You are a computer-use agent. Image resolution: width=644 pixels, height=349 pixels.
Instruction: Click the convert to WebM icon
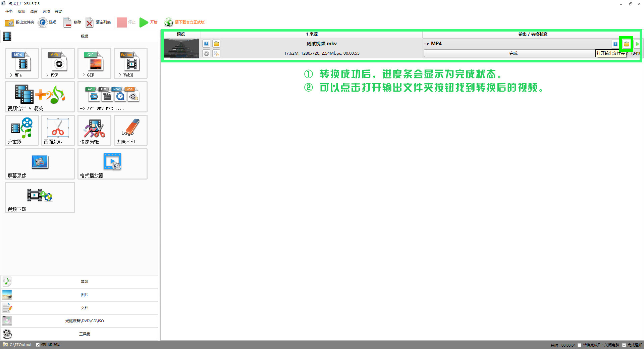pos(130,63)
